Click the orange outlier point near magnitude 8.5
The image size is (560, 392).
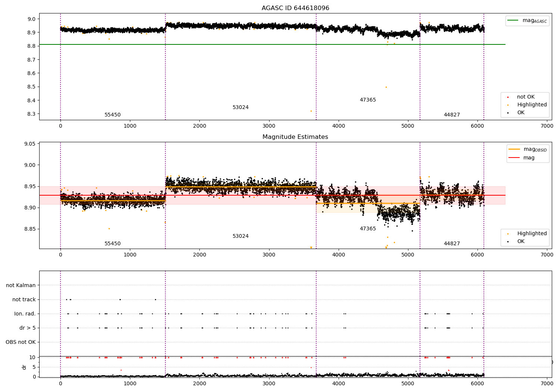(386, 87)
